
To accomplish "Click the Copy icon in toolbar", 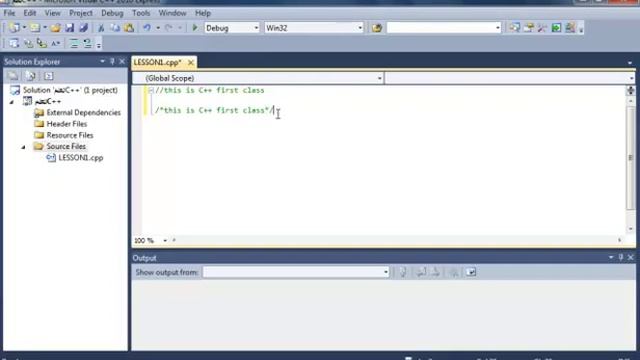I will pyautogui.click(x=115, y=28).
